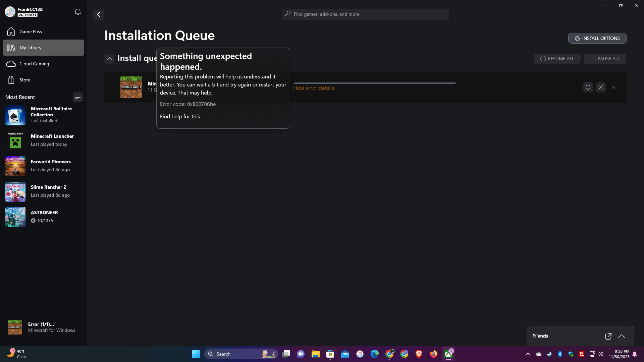Open the Most Recent sort filter
The width and height of the screenshot is (644, 362).
77,97
